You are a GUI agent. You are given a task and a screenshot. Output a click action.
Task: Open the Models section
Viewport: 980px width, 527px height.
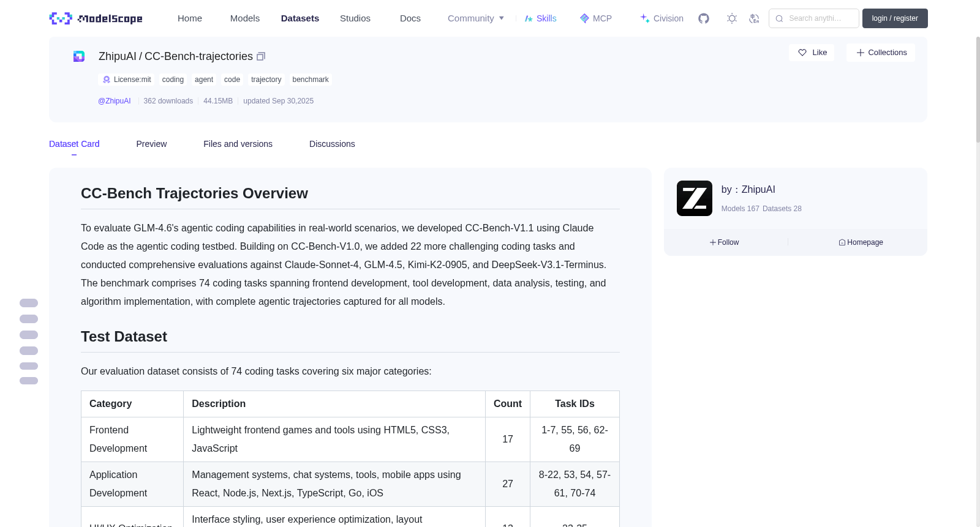coord(245,18)
